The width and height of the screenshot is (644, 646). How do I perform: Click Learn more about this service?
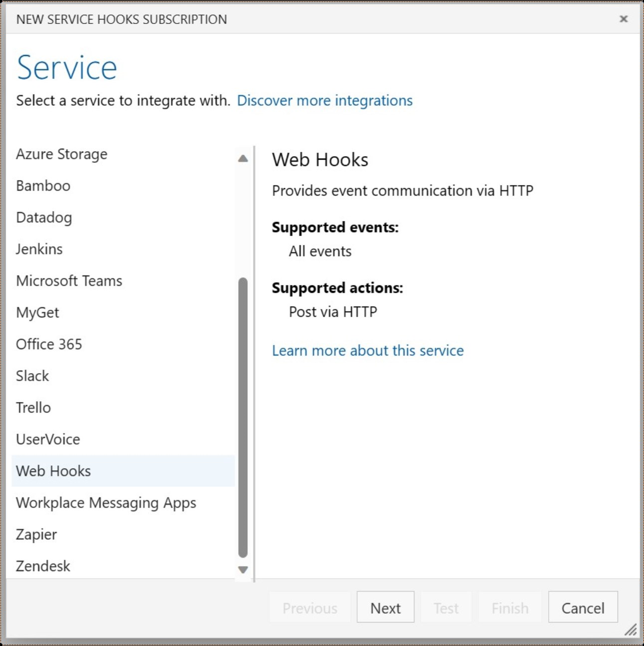pyautogui.click(x=368, y=351)
